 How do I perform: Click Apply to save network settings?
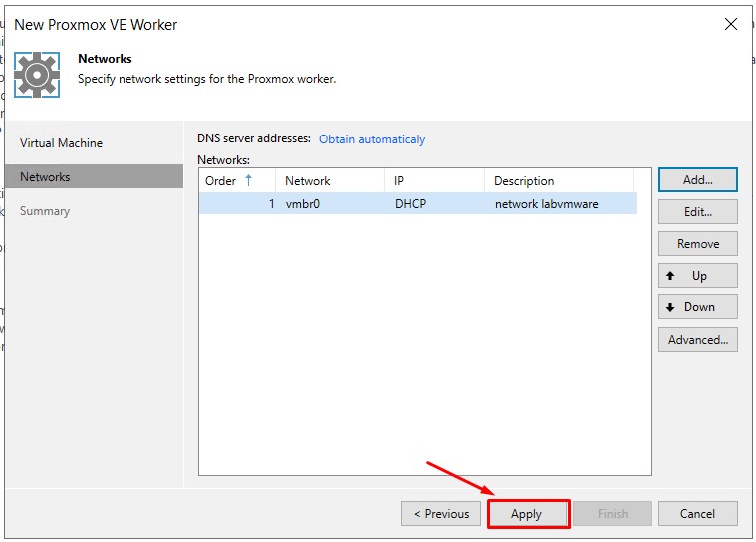526,514
